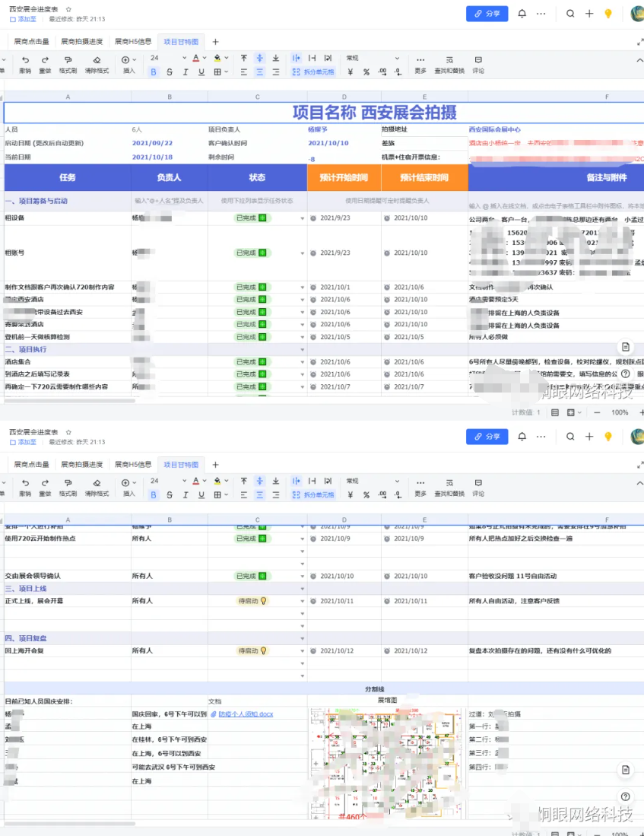Open 展商H5信息 sheet tab in lower window
This screenshot has height=836, width=644.
point(133,465)
